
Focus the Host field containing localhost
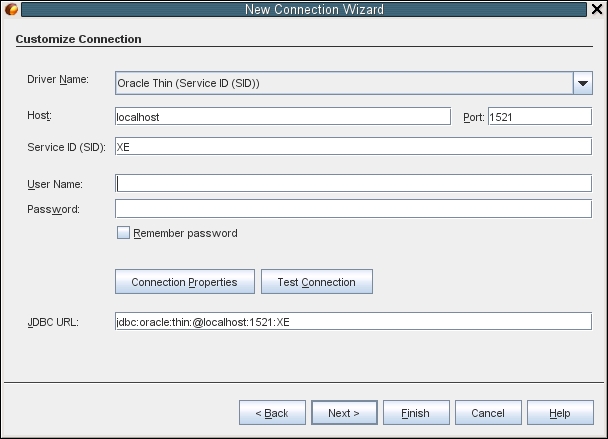click(x=283, y=116)
